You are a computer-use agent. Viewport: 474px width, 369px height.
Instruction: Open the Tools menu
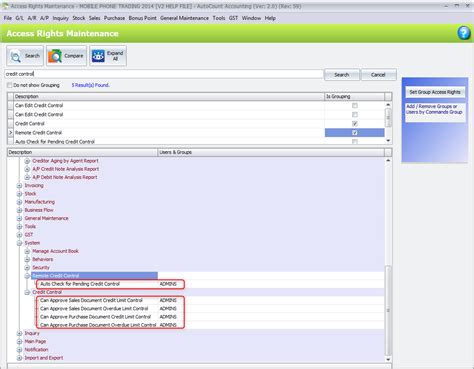(219, 18)
